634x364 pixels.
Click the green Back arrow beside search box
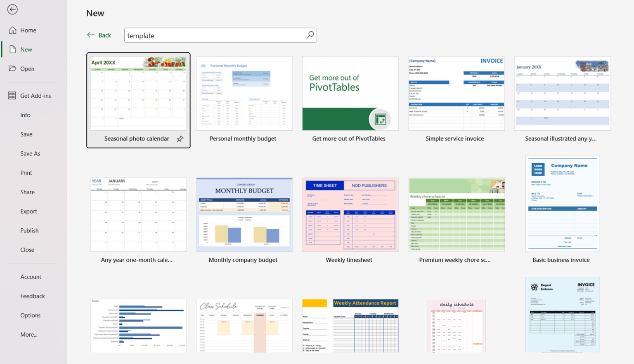[x=91, y=35]
